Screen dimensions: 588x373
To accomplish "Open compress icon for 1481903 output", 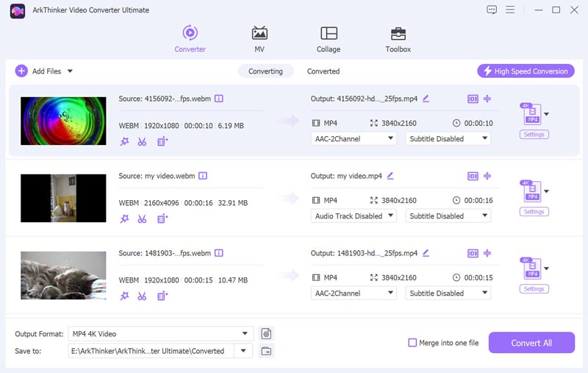I will (487, 253).
